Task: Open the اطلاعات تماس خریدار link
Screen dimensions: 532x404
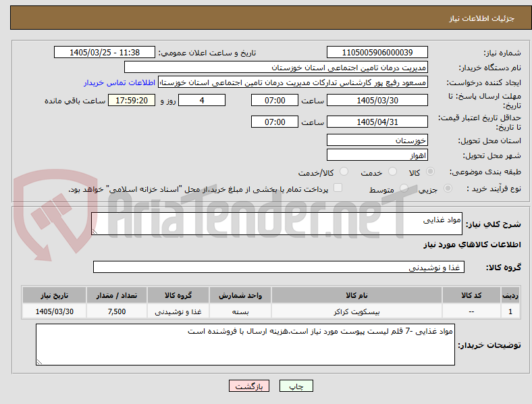Action: click(119, 82)
